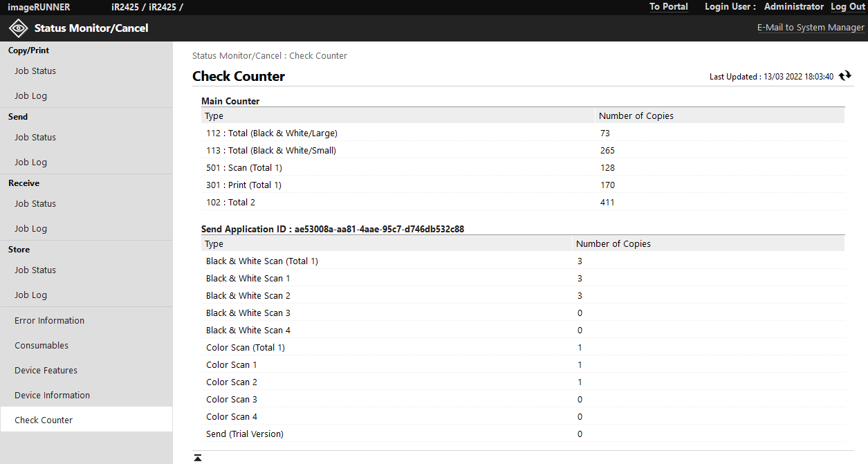This screenshot has height=464, width=868.
Task: Go to Consumables page
Action: 41,346
